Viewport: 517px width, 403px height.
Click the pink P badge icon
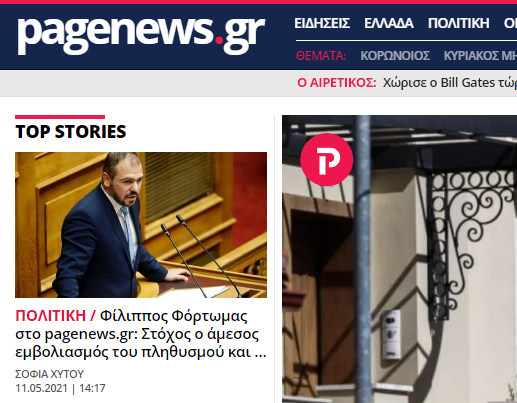coord(327,160)
